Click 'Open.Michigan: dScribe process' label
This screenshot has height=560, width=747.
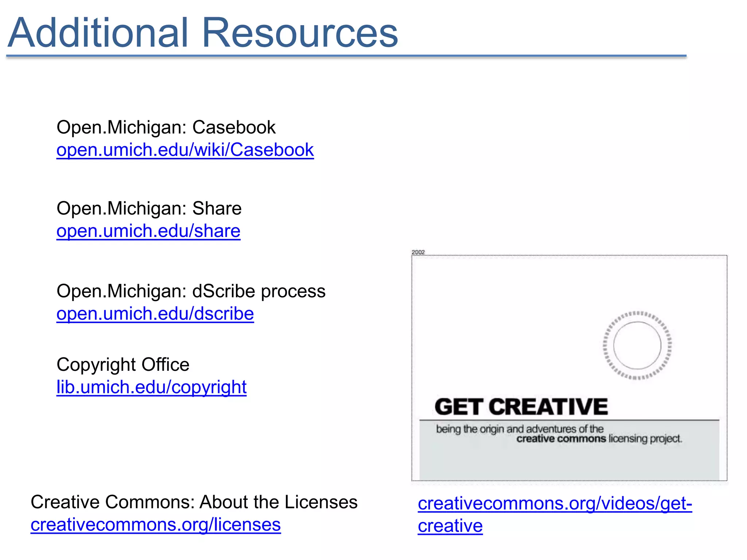pos(191,291)
